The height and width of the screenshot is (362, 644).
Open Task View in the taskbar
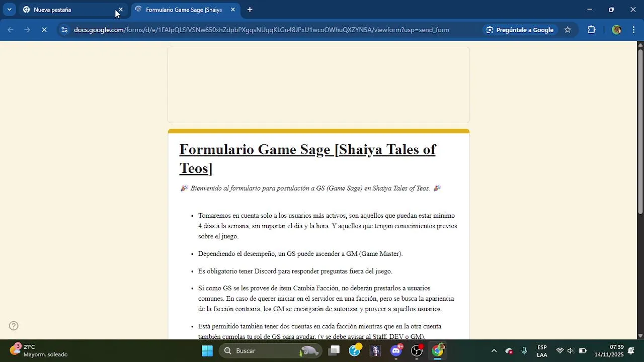click(x=334, y=350)
